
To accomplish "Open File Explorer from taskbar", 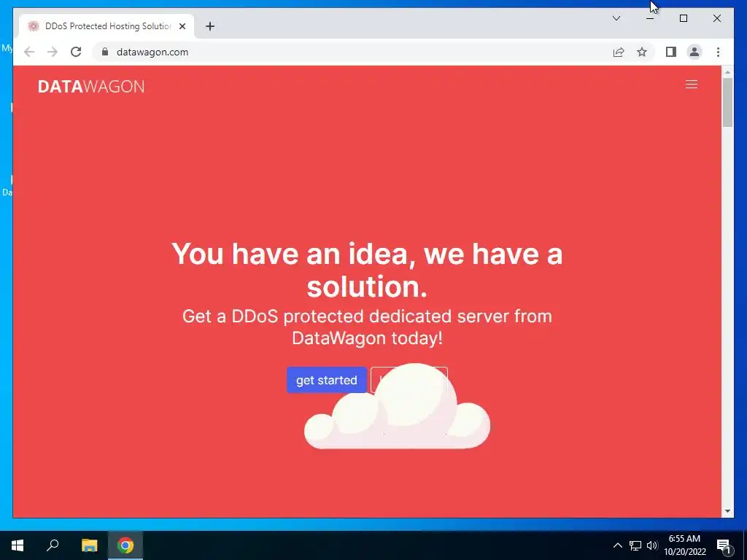I will coord(89,545).
